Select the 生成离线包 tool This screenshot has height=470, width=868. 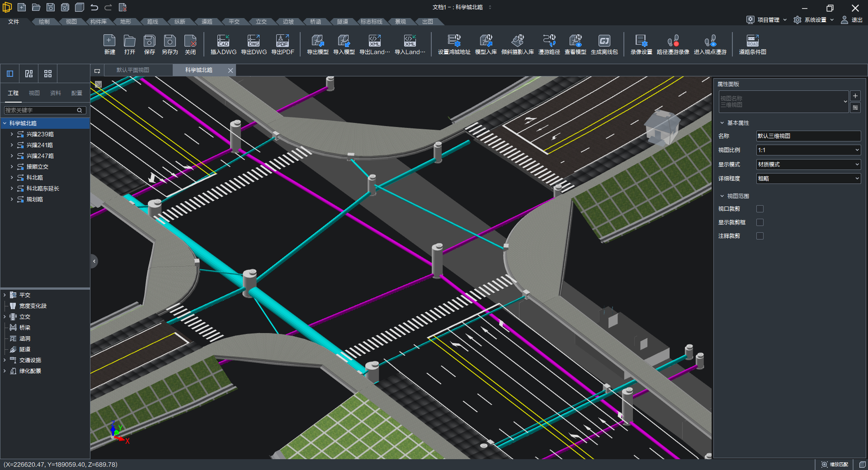click(x=604, y=44)
